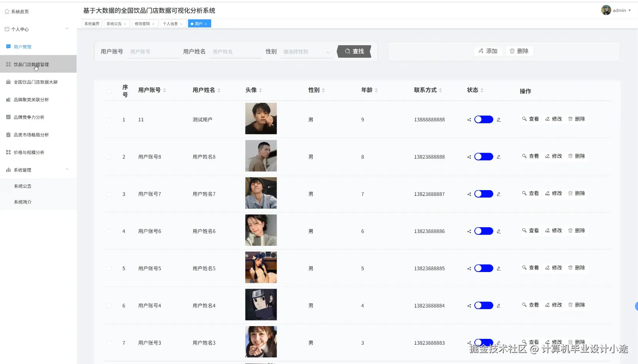Check the row checkbox for 用户账号6
The height and width of the screenshot is (364, 638).
tap(109, 231)
